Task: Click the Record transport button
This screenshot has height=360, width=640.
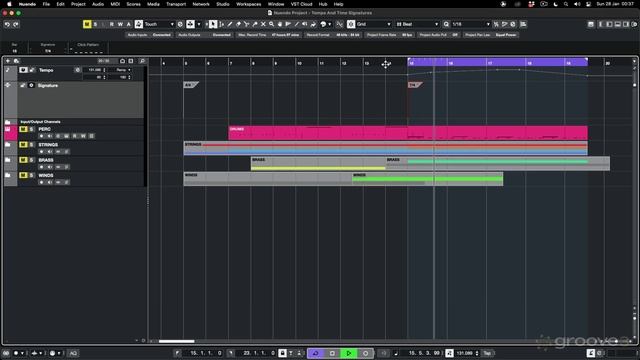Action: point(366,353)
